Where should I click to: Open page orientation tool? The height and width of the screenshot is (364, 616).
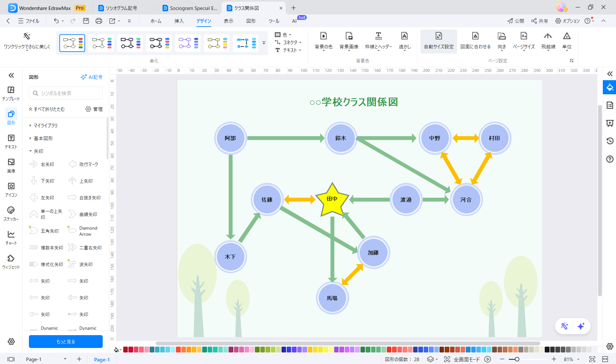pos(502,41)
